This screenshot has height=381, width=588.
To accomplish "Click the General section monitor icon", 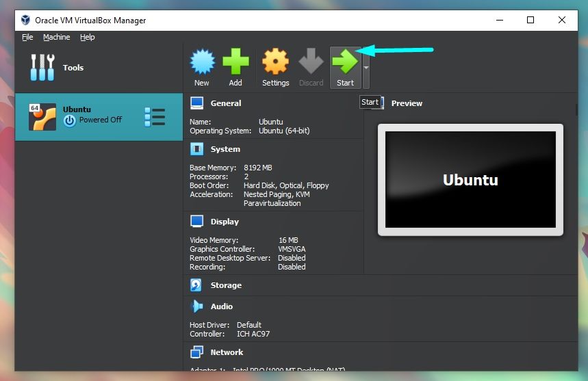I will click(x=197, y=103).
